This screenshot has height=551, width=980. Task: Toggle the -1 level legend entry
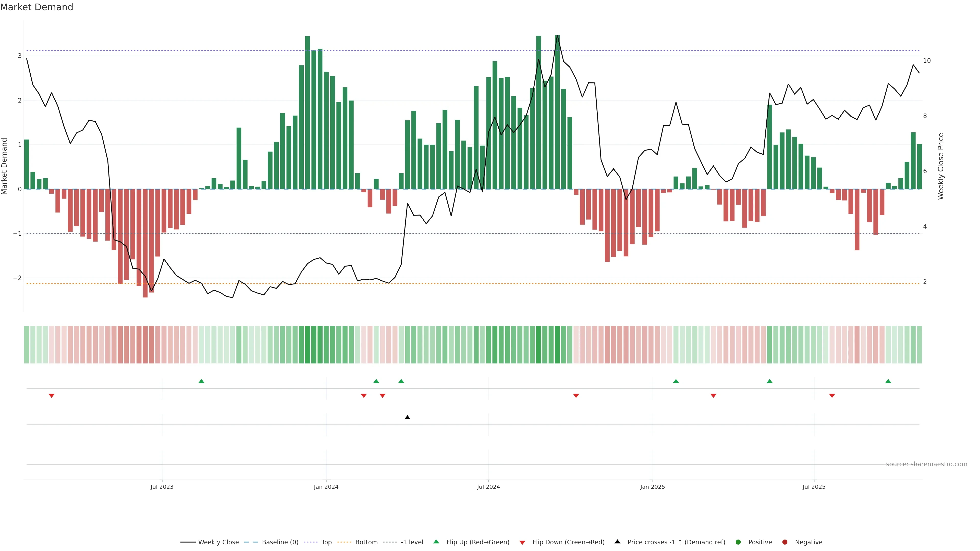tap(412, 542)
